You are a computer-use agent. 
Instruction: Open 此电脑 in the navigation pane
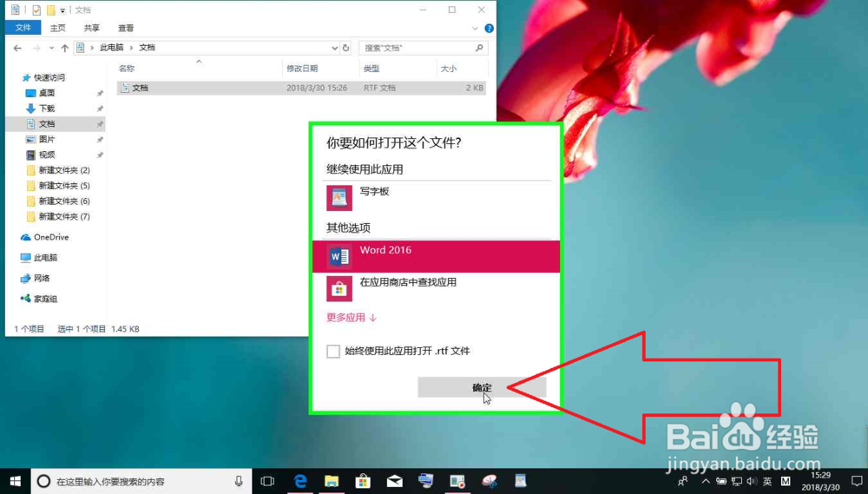point(39,258)
